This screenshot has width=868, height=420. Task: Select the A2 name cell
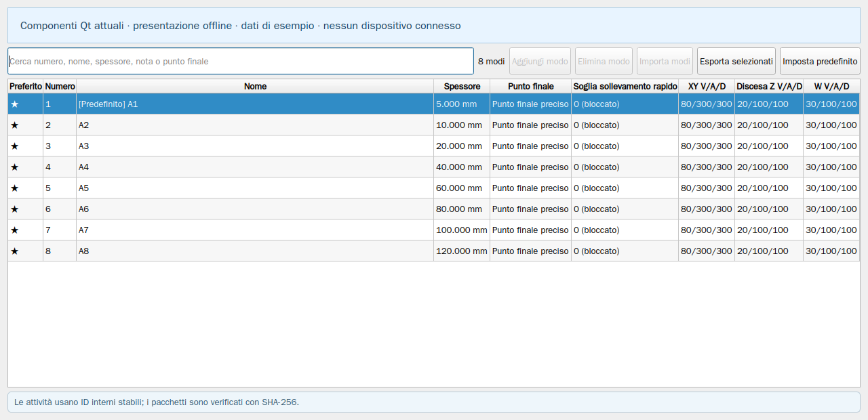[x=255, y=125]
